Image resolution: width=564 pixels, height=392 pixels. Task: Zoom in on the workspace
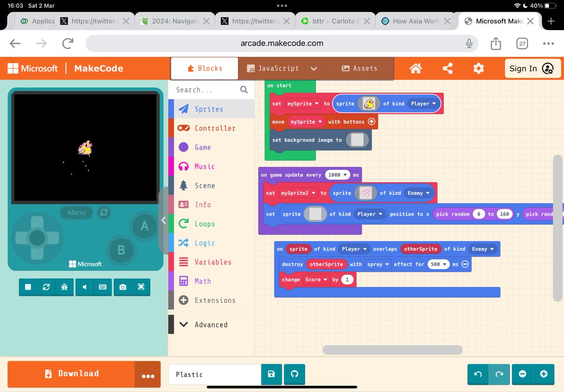click(544, 374)
